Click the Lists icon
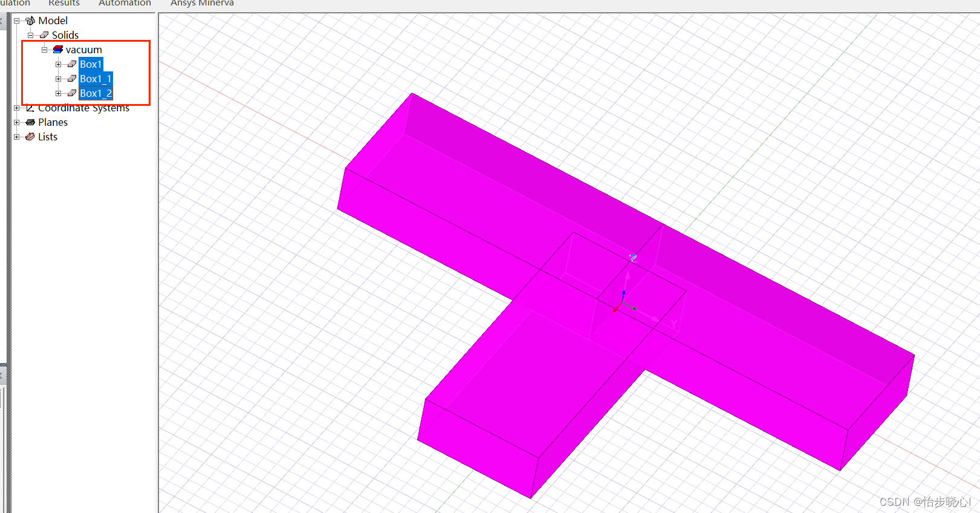Screen dimensions: 980x513 [x=30, y=137]
